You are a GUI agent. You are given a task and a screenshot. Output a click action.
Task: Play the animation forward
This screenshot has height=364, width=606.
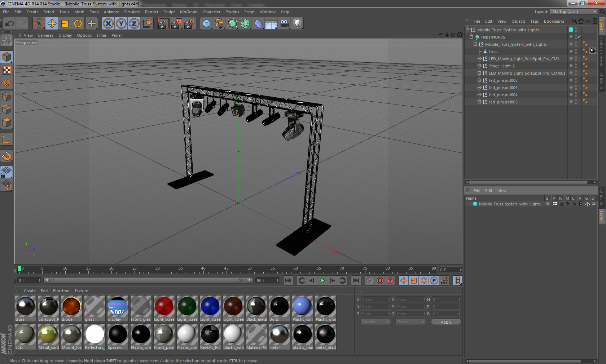coord(322,280)
